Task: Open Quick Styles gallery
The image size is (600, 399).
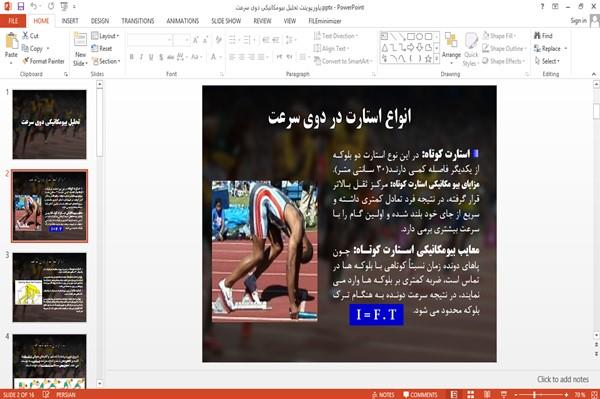Action: 471,49
